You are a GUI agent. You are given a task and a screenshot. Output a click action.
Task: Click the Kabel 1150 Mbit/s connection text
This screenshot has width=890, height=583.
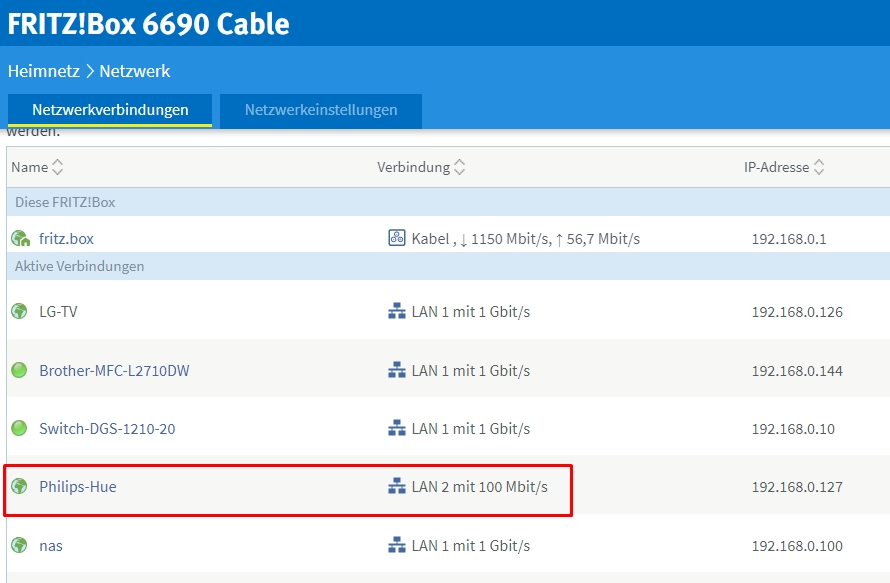point(526,239)
